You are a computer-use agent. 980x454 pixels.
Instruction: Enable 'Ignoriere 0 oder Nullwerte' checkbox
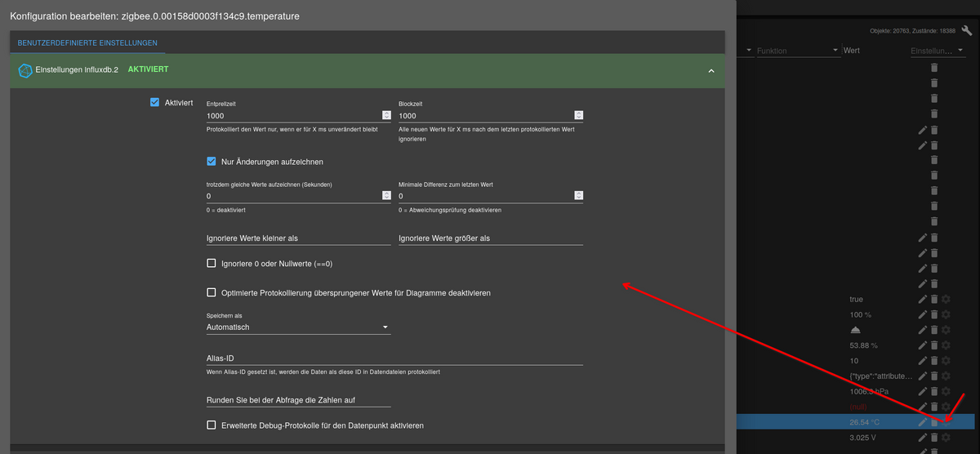(212, 264)
